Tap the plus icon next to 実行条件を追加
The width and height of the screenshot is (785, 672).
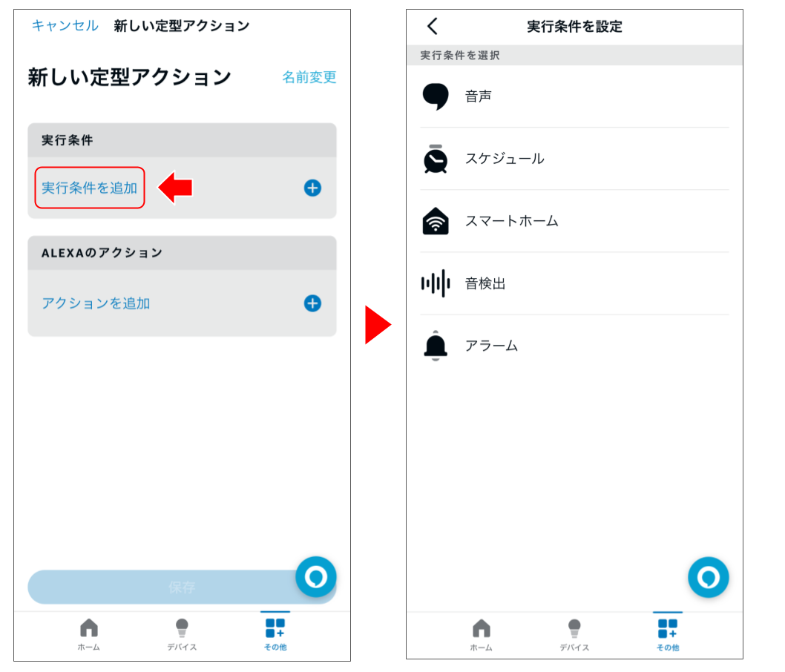click(312, 188)
